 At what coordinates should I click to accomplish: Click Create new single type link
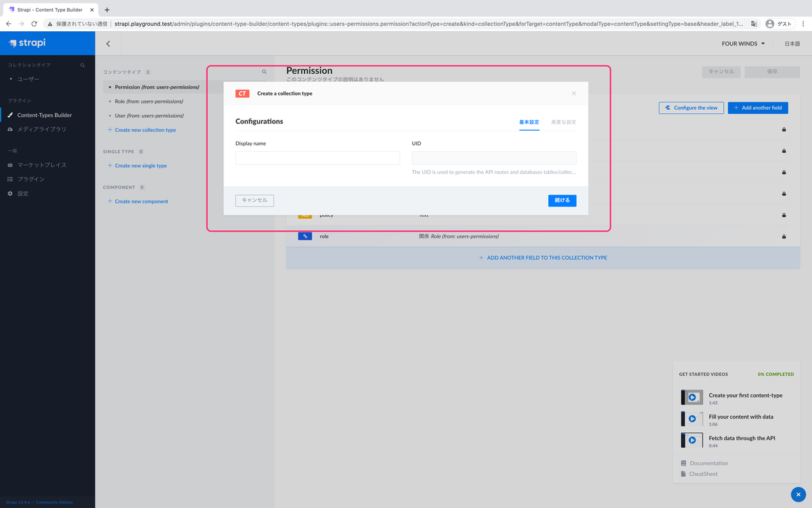[x=137, y=165]
